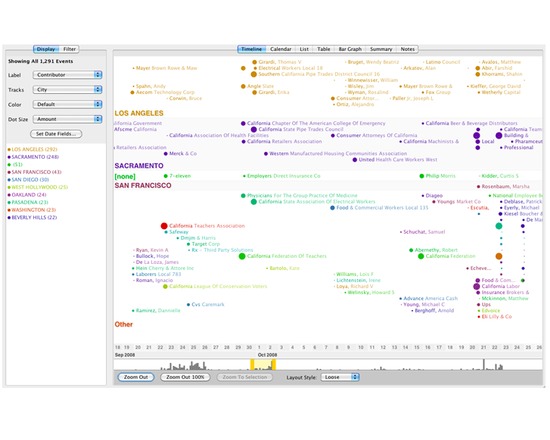Open the Notes tab
550x440 pixels.
tap(408, 49)
